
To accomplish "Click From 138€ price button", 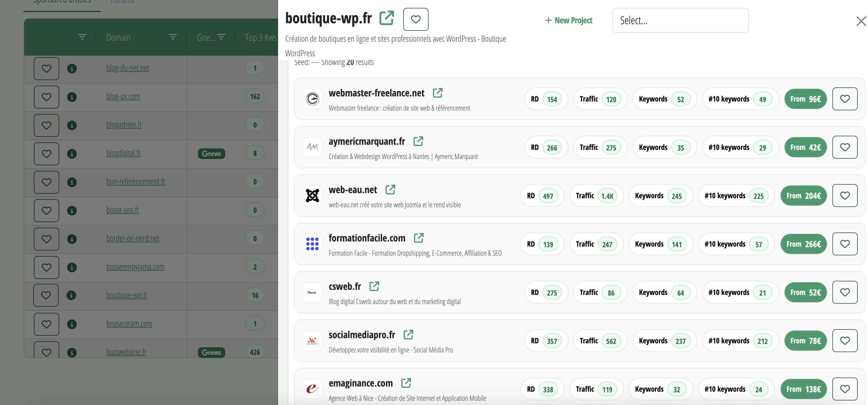I will pos(803,389).
